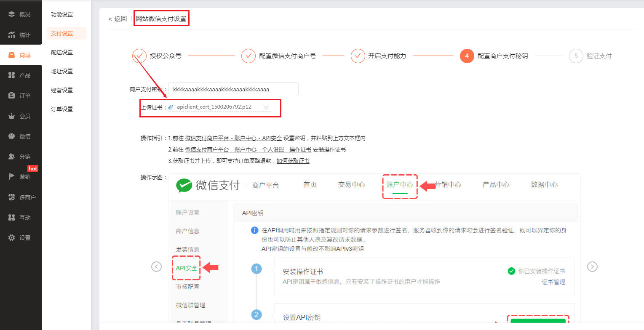Screen dimensions: 644x330
Task: Open 配送设置 in the submenu
Action: pyautogui.click(x=62, y=52)
